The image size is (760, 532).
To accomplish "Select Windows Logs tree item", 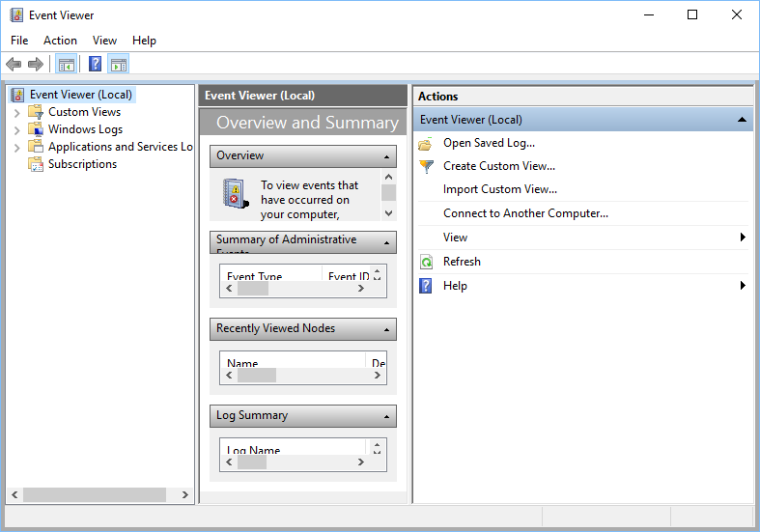I will [x=85, y=129].
